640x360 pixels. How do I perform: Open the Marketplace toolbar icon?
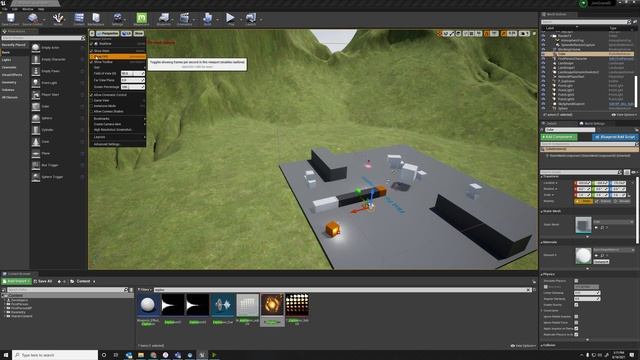click(96, 18)
